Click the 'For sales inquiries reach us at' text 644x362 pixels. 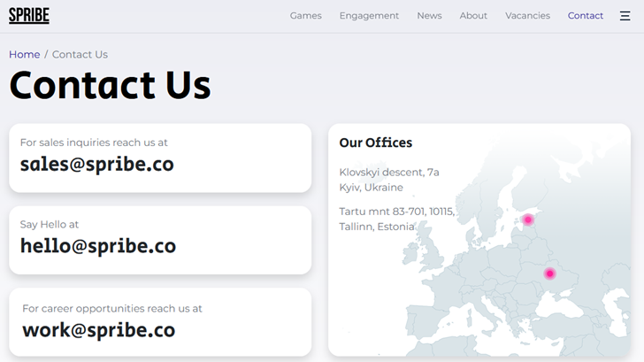[x=94, y=142]
